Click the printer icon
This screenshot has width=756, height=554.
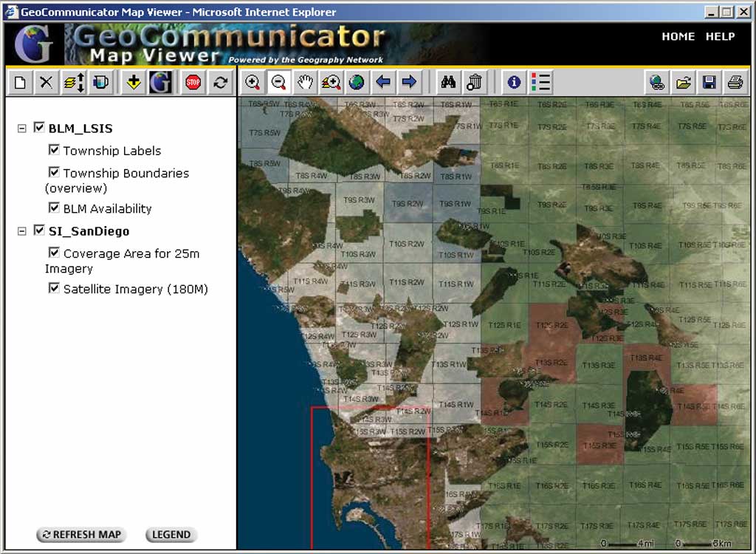[735, 83]
